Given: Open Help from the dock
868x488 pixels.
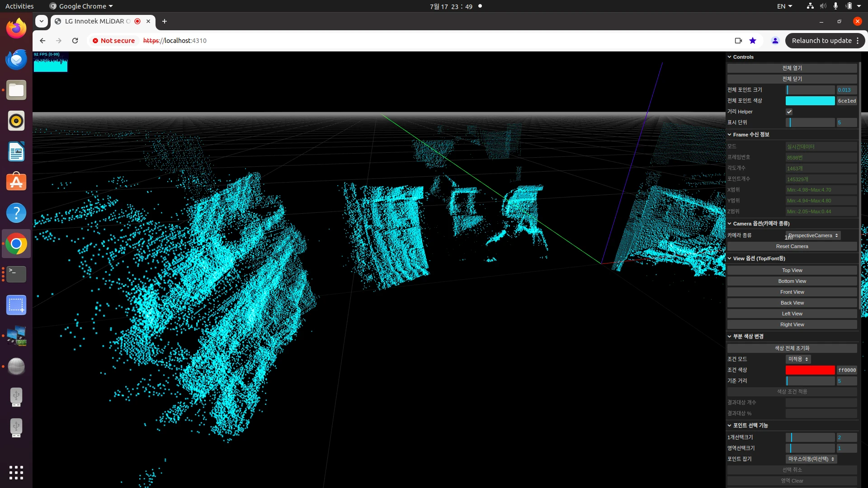Looking at the screenshot, I should [x=16, y=213].
